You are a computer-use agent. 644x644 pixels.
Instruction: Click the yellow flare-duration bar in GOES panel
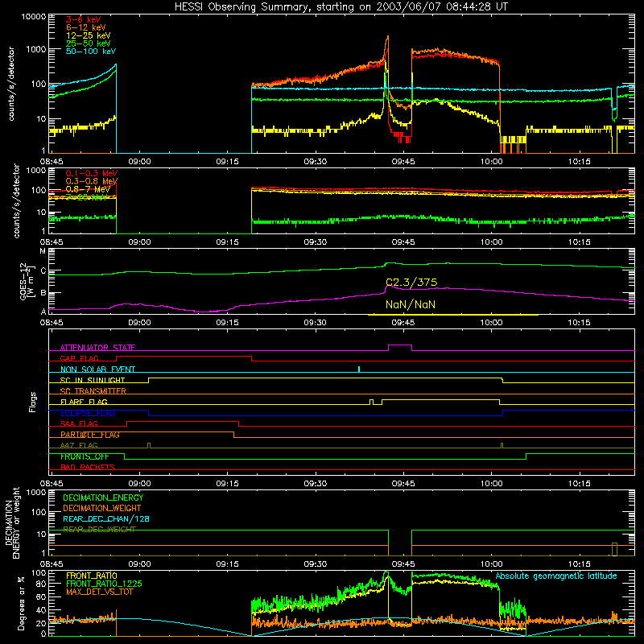(453, 315)
